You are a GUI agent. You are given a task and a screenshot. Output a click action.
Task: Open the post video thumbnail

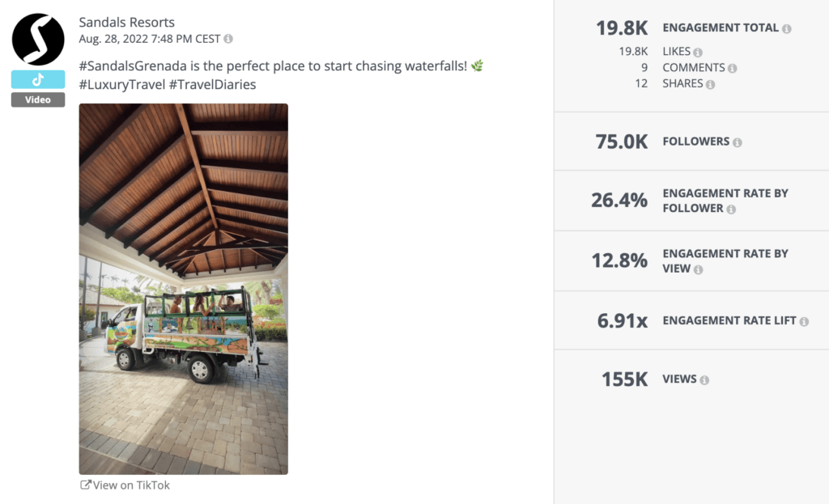pos(182,288)
